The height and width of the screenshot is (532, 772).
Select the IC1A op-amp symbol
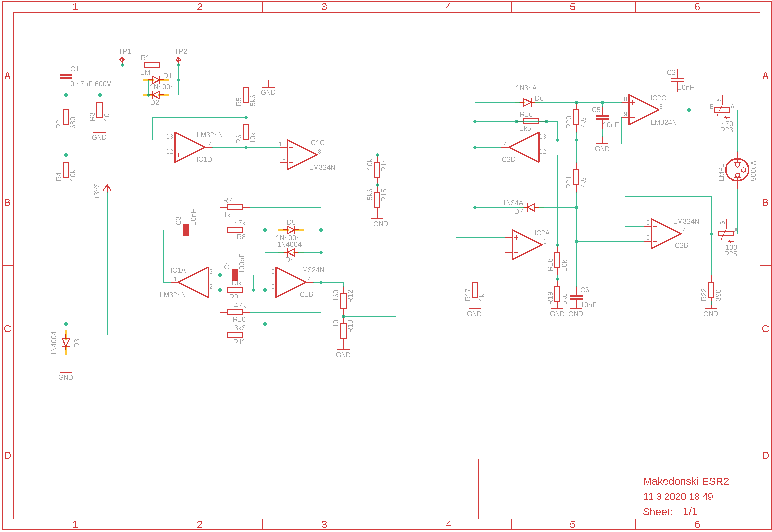pyautogui.click(x=194, y=282)
